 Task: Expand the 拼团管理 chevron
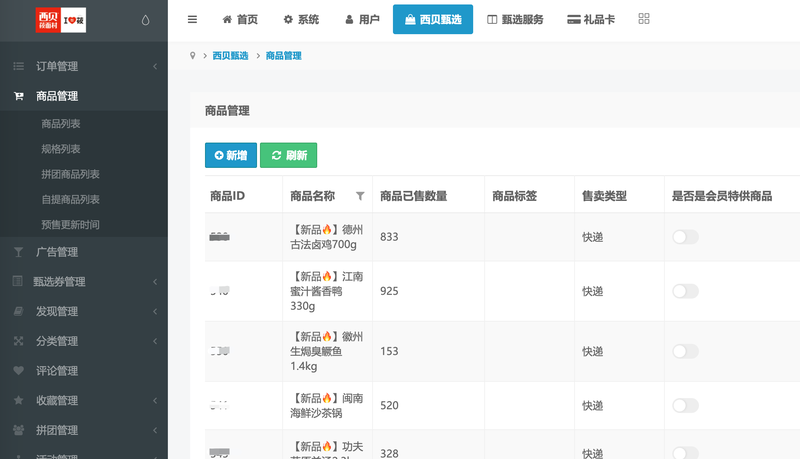coord(155,430)
